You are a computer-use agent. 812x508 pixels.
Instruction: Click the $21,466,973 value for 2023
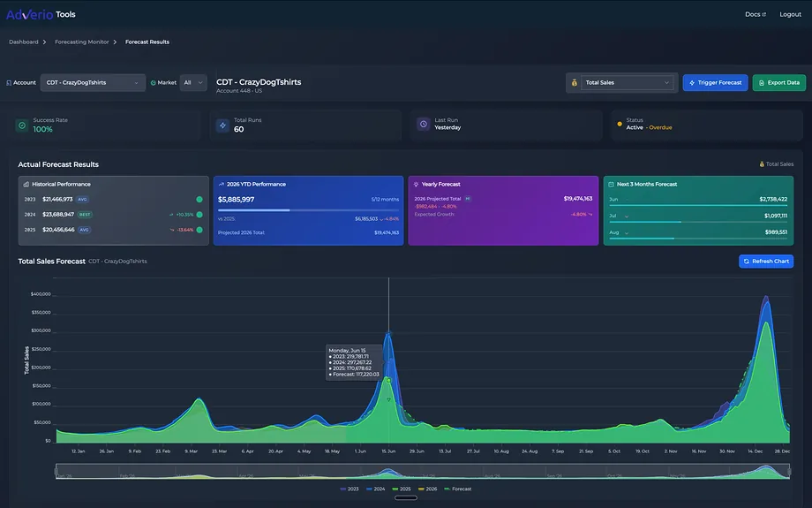(57, 199)
